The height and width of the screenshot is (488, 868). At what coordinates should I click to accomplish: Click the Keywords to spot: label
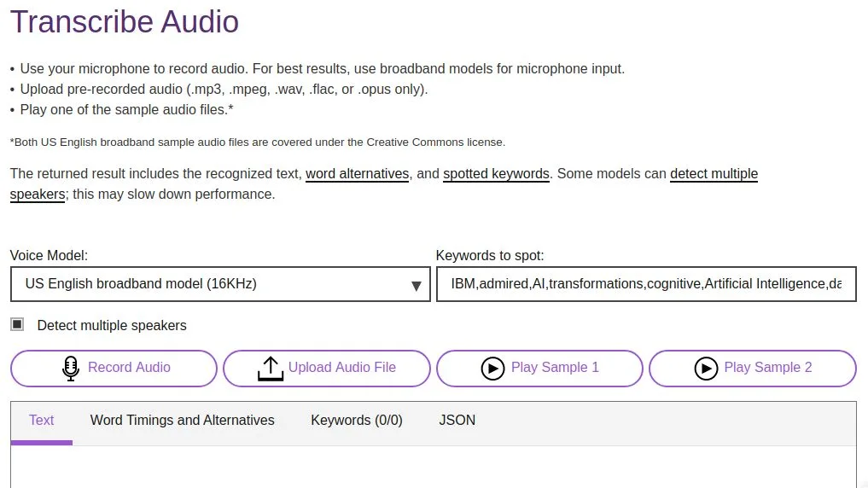coord(490,256)
